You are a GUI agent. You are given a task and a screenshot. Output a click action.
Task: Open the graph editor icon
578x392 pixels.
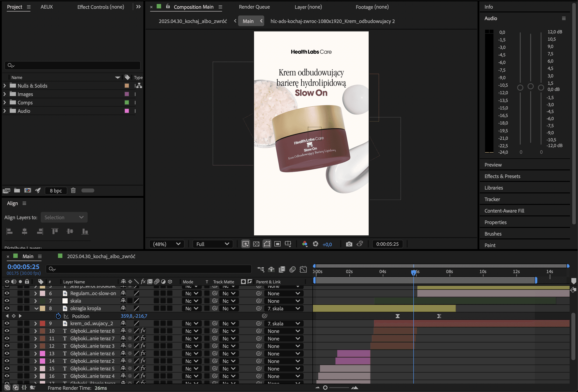(303, 269)
